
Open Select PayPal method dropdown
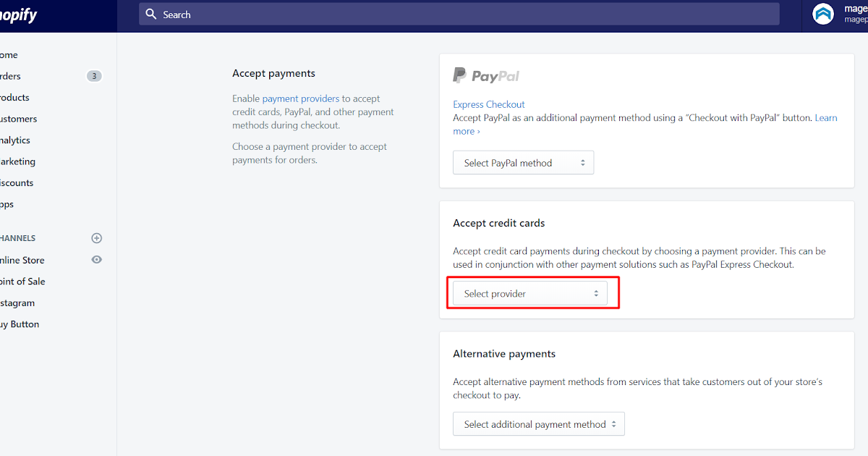524,163
